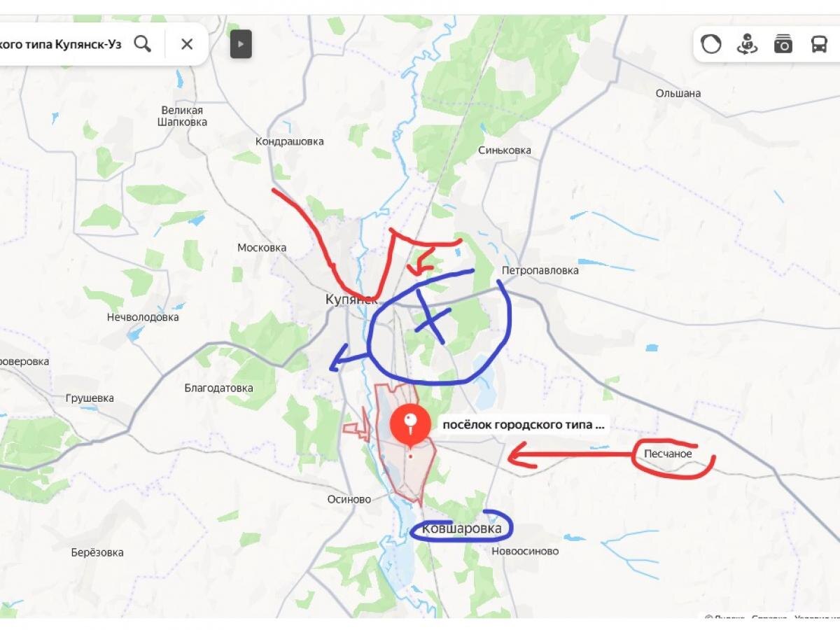Click the Кондрашовка village label
Viewport: 840px width, 630px height.
290,141
